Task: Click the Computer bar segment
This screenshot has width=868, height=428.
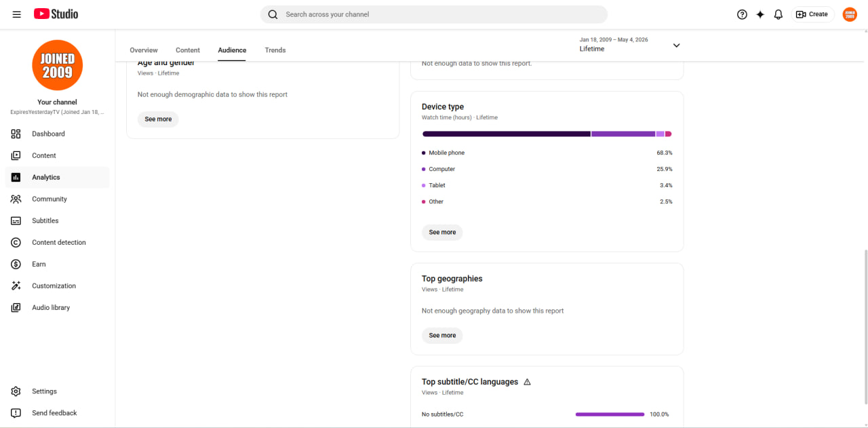Action: (x=623, y=134)
